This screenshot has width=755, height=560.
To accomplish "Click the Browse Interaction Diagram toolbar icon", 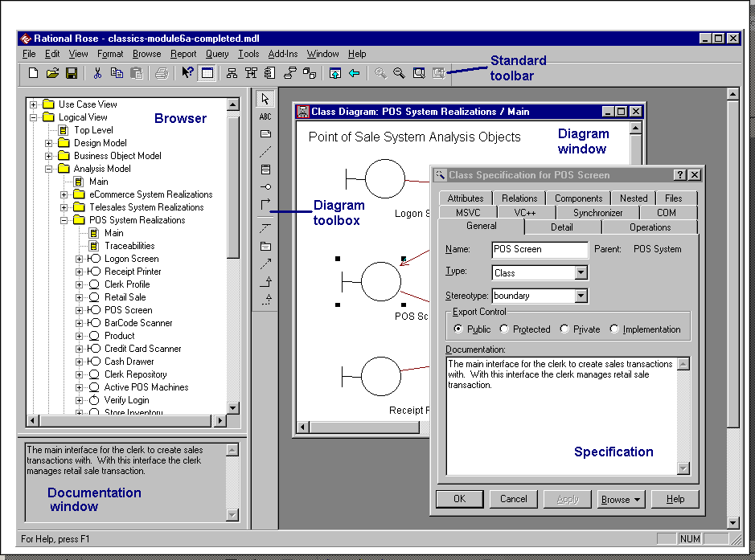I will pos(251,73).
